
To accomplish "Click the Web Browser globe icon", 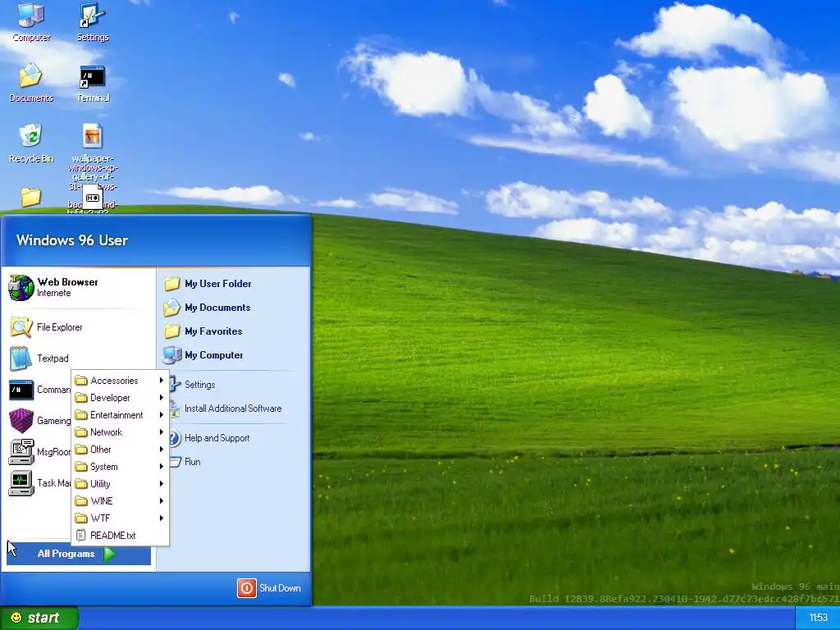I will click(21, 288).
